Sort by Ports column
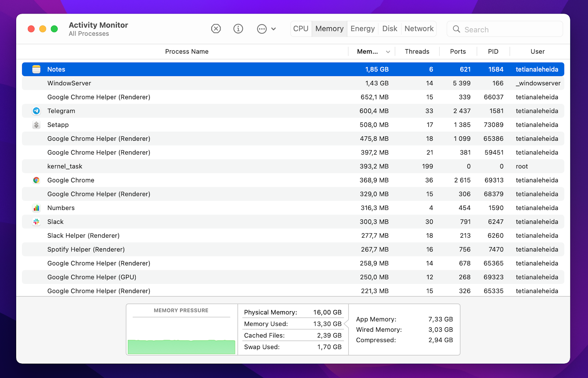The width and height of the screenshot is (588, 378). (458, 51)
